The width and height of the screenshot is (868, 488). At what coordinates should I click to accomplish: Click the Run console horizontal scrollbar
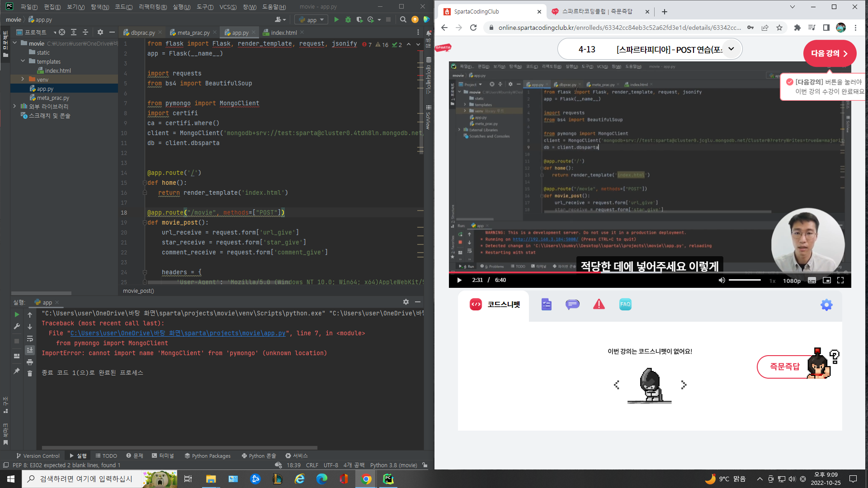pyautogui.click(x=179, y=448)
